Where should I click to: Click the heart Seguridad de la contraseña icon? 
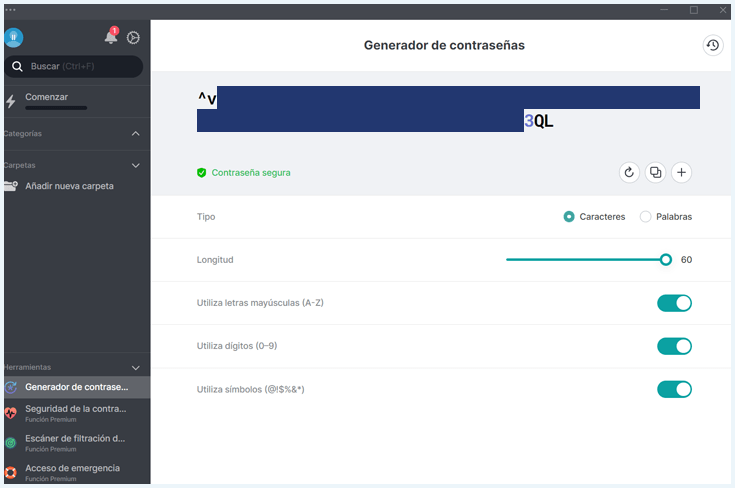(10, 413)
